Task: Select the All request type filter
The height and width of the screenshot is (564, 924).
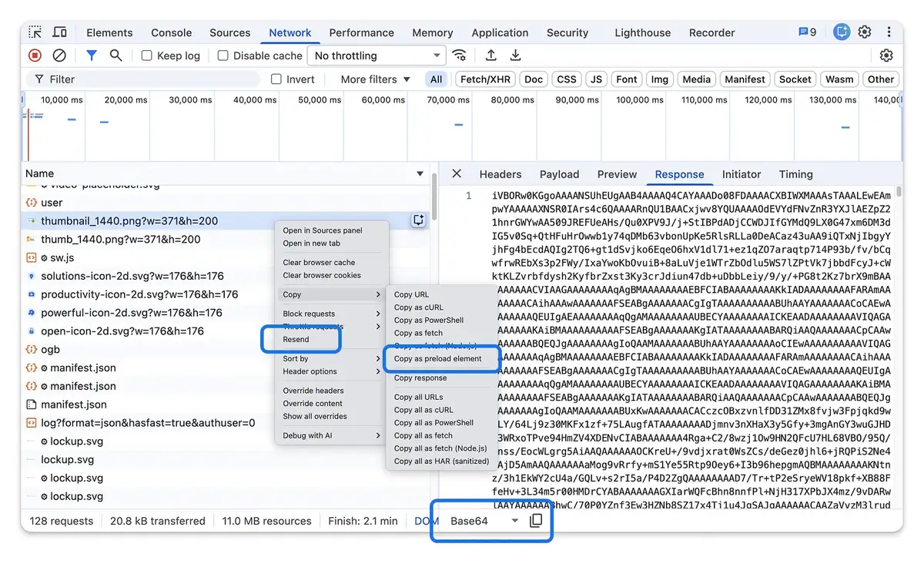Action: [x=436, y=79]
